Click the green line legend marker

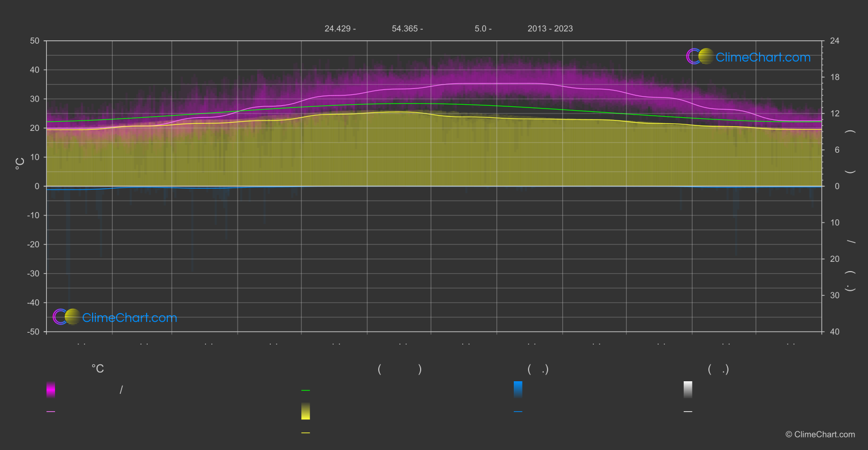(306, 391)
